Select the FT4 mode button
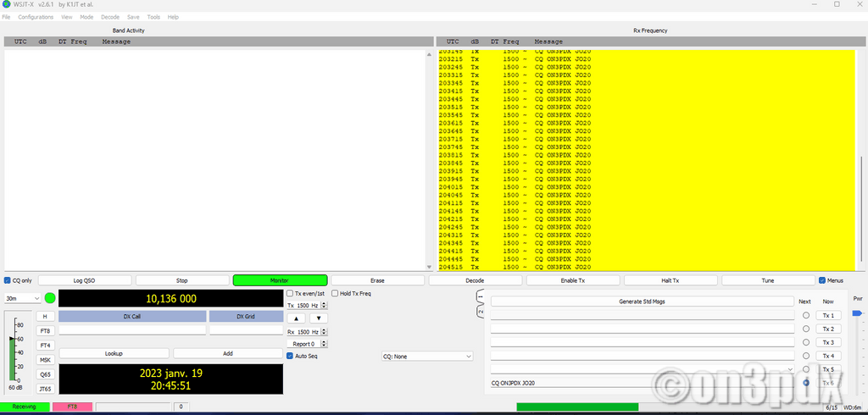 point(45,346)
